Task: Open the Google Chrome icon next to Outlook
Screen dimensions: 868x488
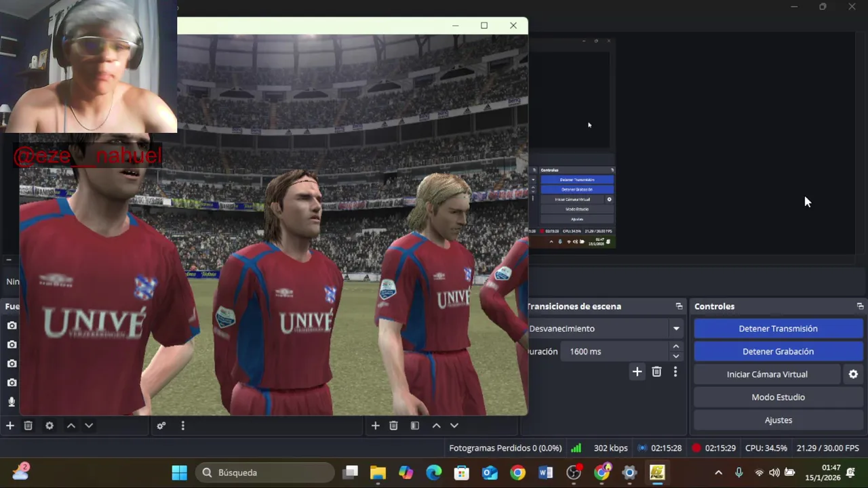Action: coord(517,472)
